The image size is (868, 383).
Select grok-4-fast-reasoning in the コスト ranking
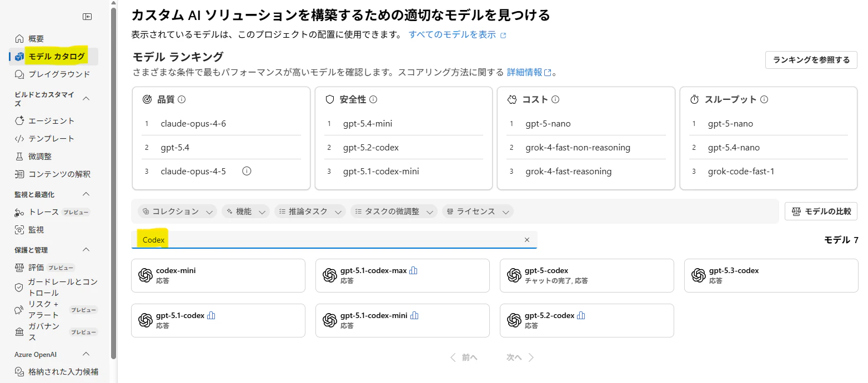click(x=568, y=172)
